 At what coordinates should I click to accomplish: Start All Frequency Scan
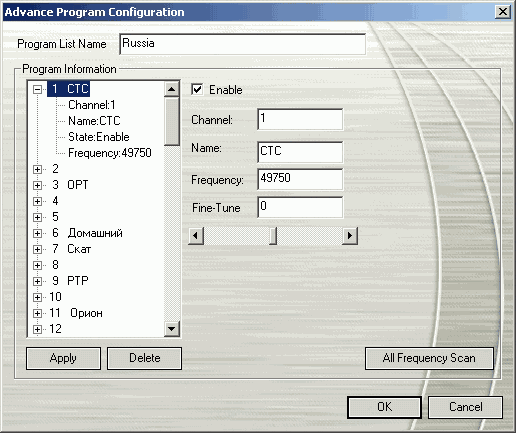429,358
